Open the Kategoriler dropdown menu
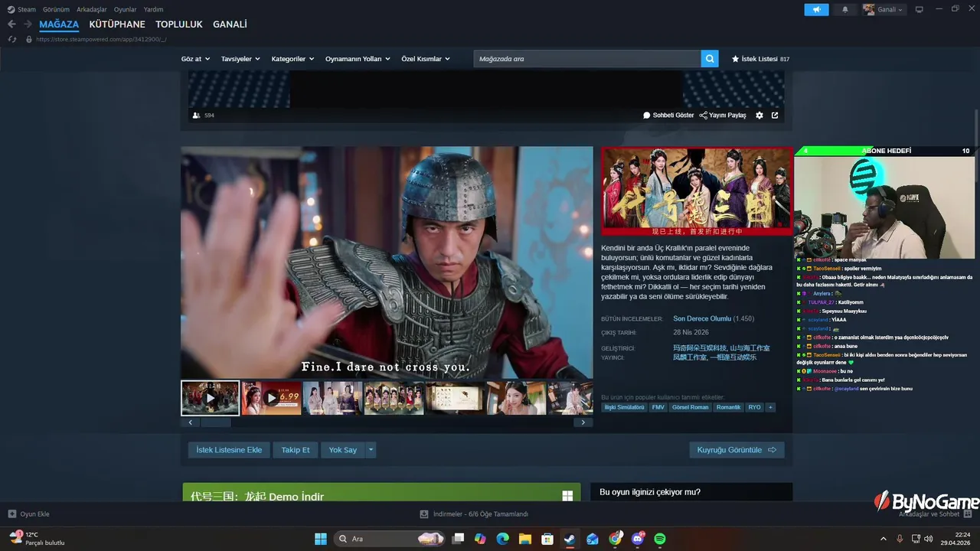 (292, 59)
